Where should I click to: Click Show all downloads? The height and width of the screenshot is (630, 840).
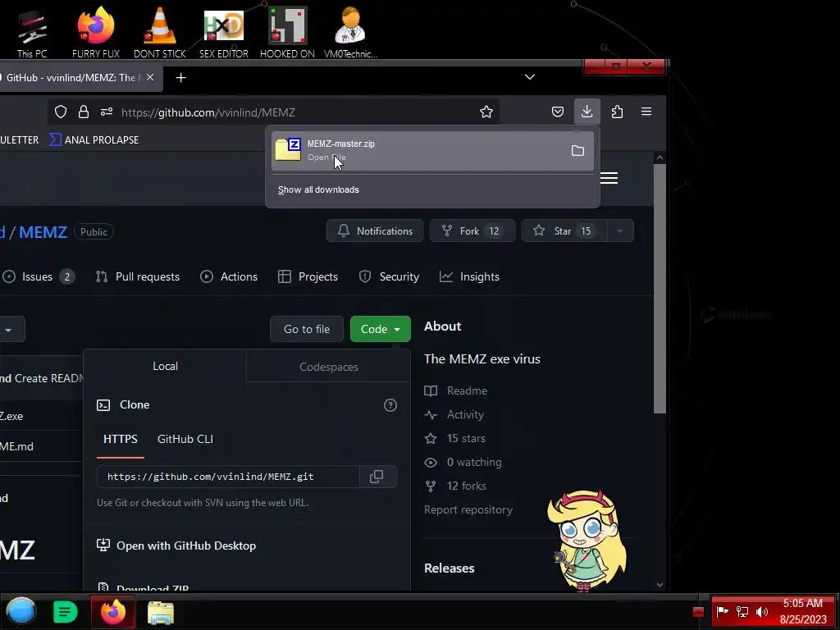coord(318,189)
